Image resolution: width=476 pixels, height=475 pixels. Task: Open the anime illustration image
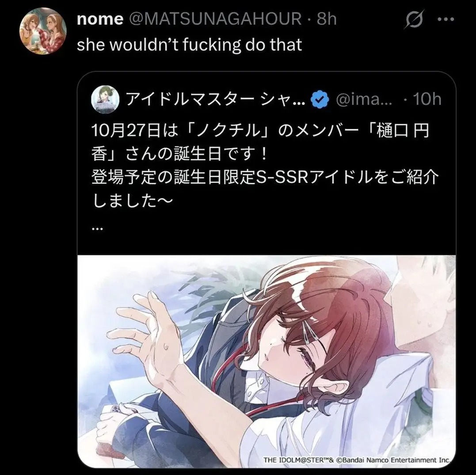(267, 361)
